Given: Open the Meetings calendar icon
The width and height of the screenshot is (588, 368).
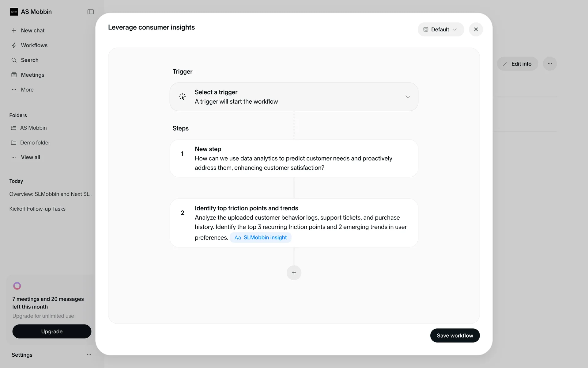Looking at the screenshot, I should tap(14, 75).
